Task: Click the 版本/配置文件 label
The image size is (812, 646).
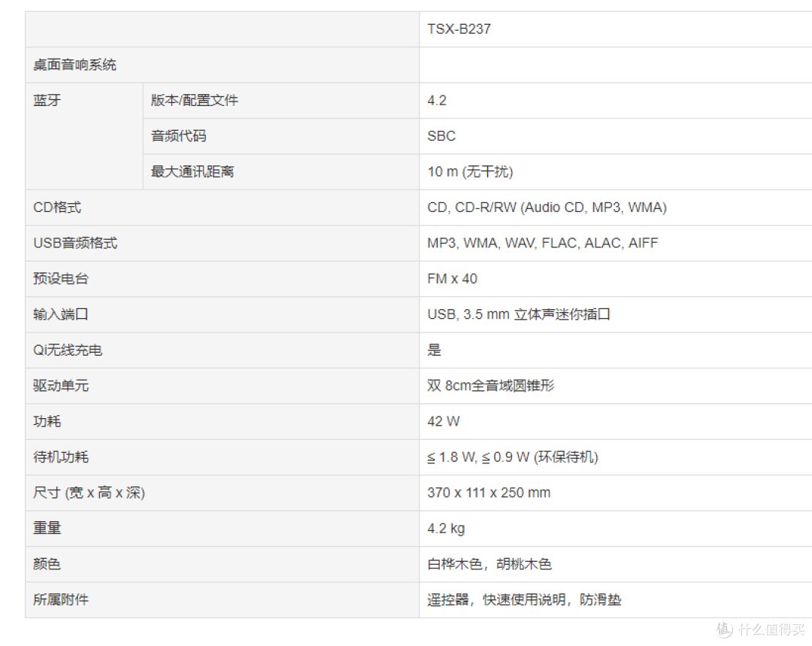Action: (194, 100)
